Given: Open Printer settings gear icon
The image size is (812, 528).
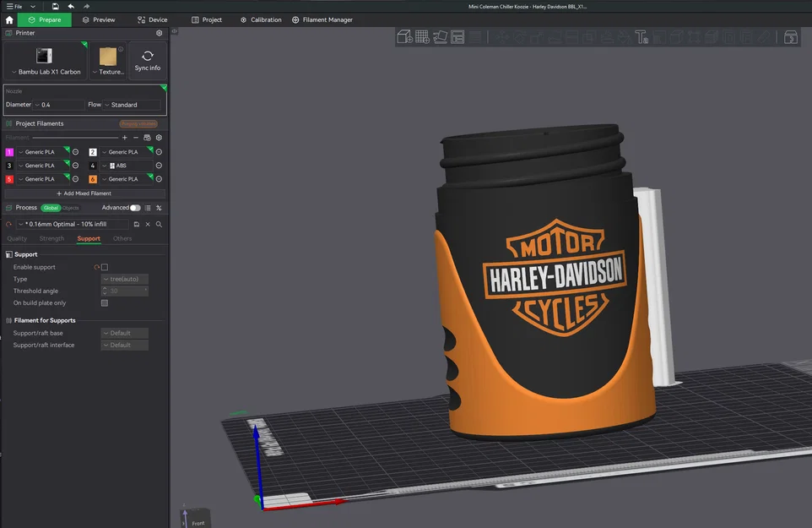Looking at the screenshot, I should 159,33.
